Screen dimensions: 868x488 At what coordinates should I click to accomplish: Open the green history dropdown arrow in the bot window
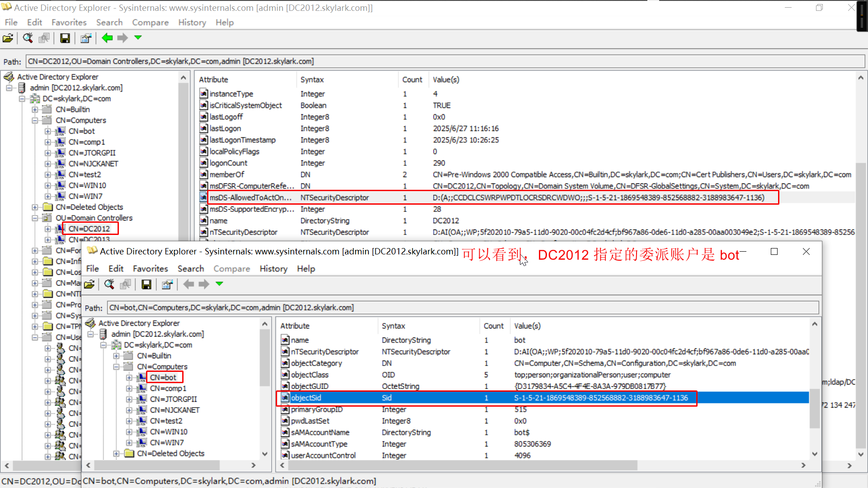[x=219, y=284]
